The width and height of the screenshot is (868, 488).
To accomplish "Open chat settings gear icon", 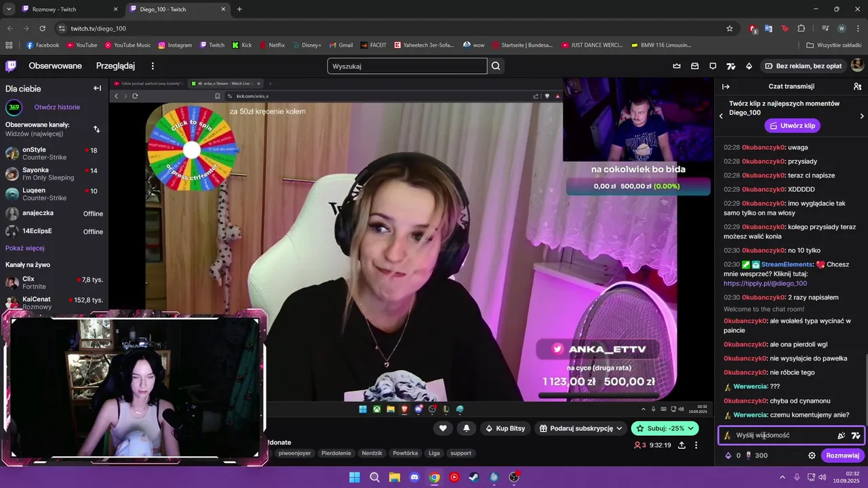I will [812, 455].
